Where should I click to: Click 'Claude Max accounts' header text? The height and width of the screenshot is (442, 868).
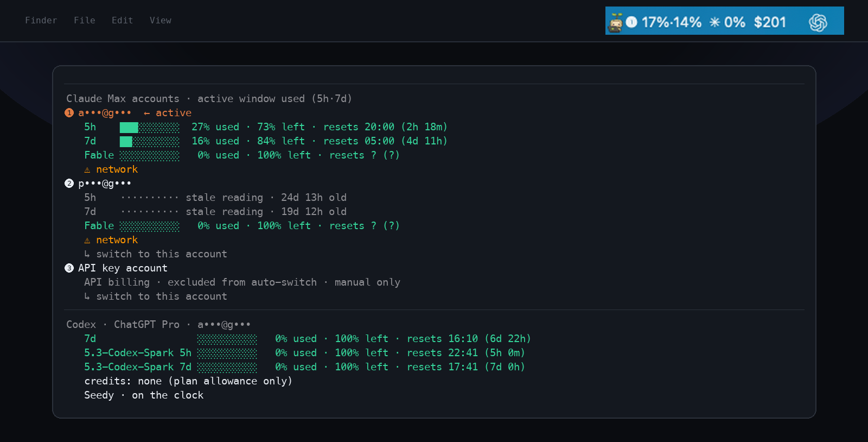point(123,98)
